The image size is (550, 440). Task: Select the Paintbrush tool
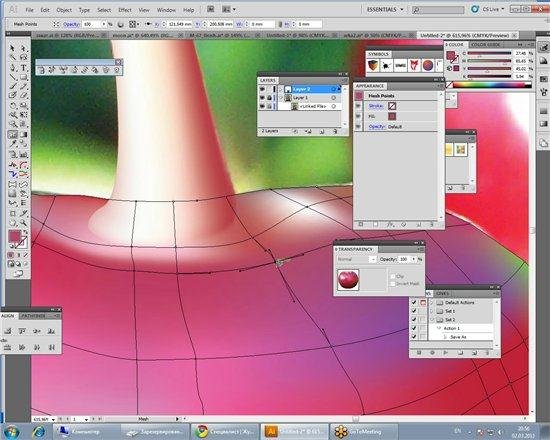click(13, 86)
